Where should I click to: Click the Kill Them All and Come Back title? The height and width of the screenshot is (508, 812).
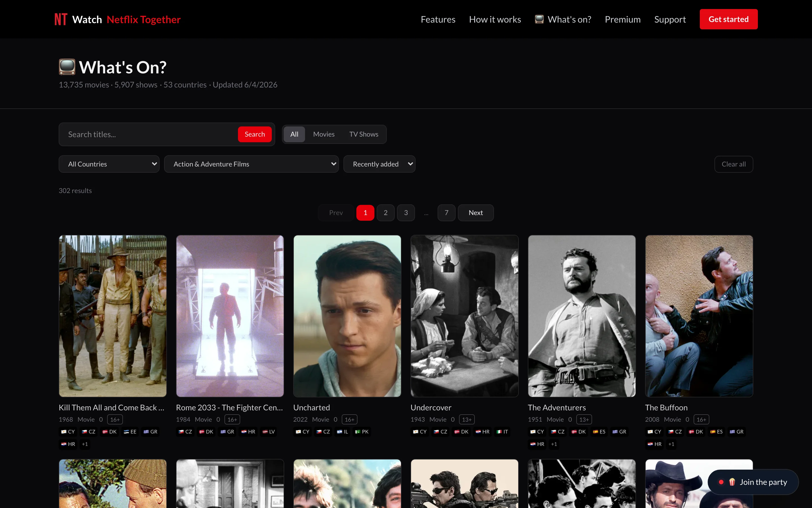pyautogui.click(x=111, y=408)
